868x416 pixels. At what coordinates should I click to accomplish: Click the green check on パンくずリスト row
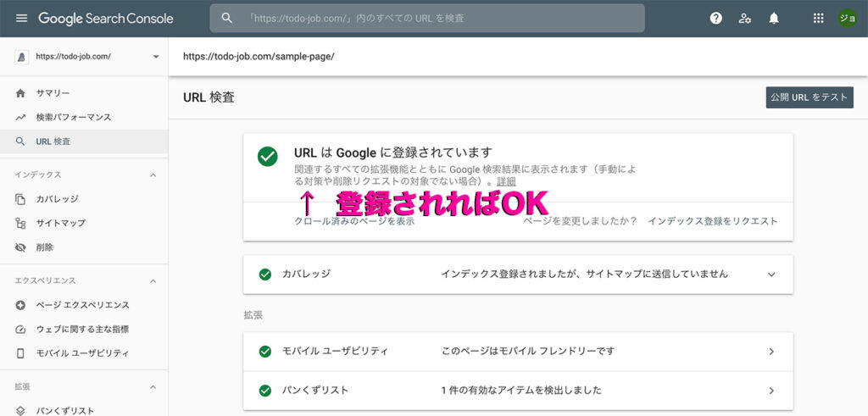(265, 391)
